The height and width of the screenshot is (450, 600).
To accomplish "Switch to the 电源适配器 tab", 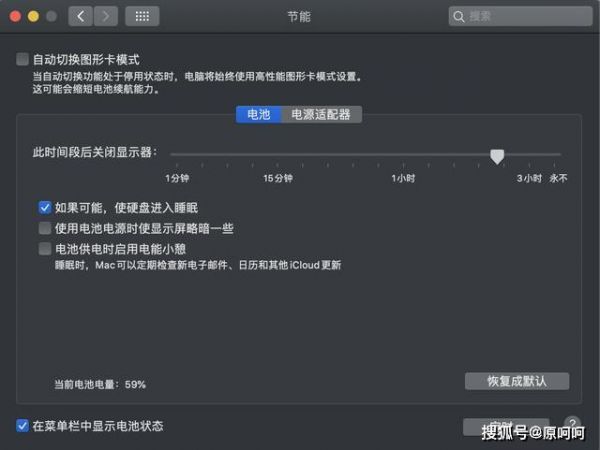I will [x=321, y=114].
